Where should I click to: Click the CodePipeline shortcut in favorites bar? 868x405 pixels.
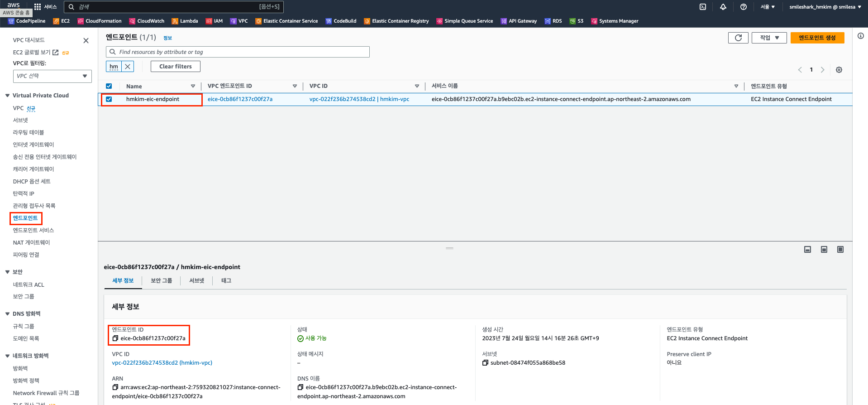[x=27, y=21]
